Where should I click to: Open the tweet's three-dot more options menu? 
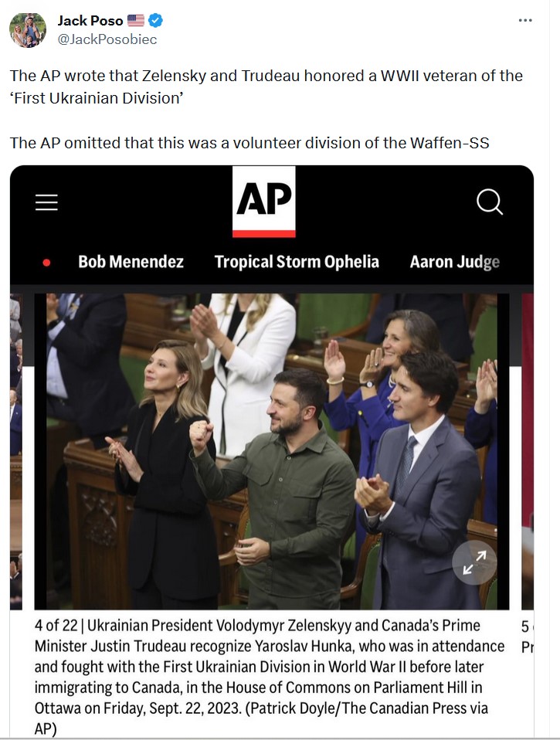pyautogui.click(x=525, y=20)
